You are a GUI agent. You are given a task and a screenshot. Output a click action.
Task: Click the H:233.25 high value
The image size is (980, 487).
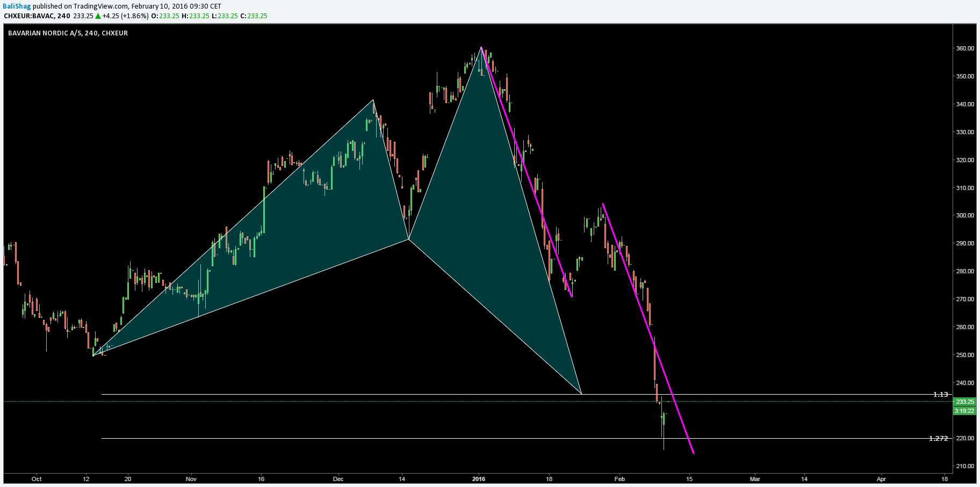tap(195, 16)
